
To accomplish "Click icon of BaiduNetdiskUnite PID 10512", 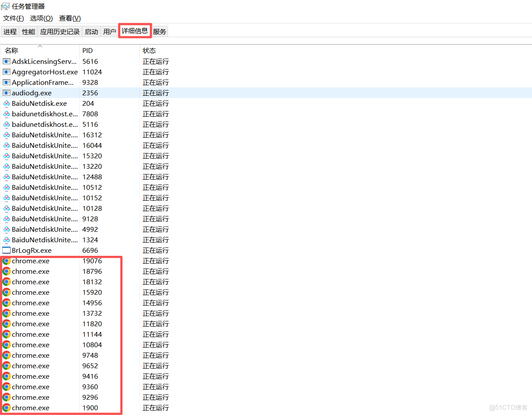I will 7,188.
